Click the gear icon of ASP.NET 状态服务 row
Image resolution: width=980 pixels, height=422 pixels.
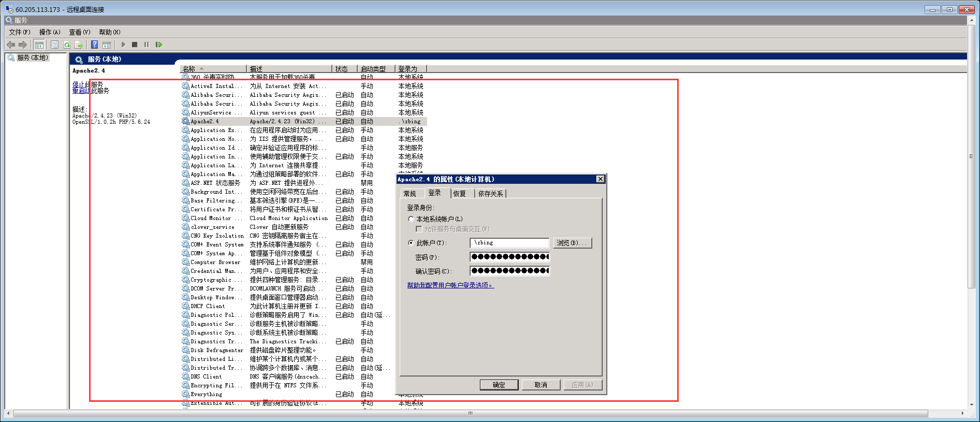pos(185,183)
